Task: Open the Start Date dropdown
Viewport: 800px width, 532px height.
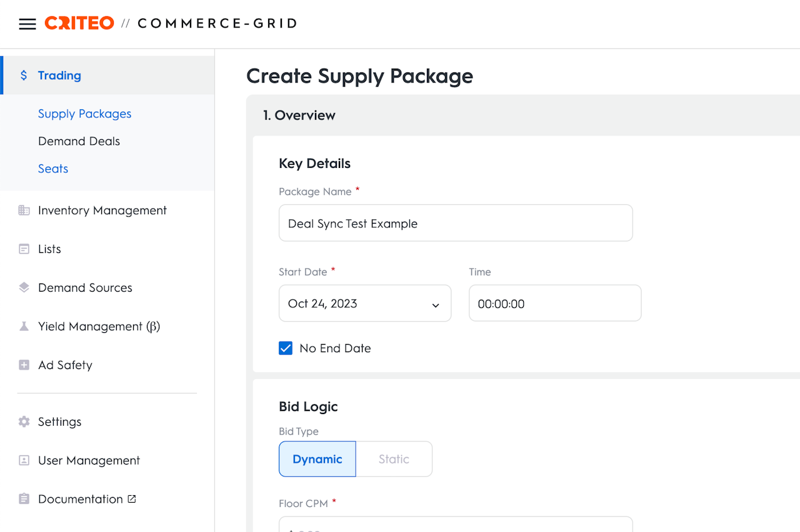Action: pyautogui.click(x=365, y=304)
